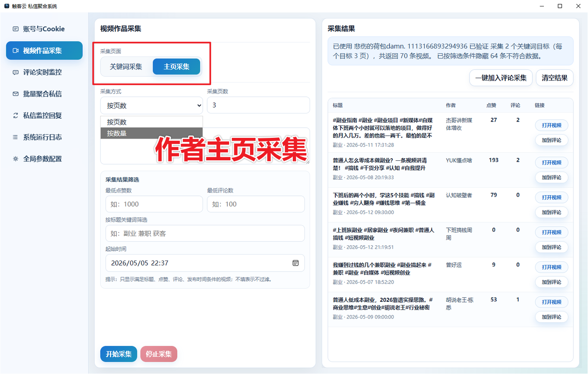This screenshot has height=374, width=588.
Task: Open video for 曾好运 row
Action: click(551, 267)
